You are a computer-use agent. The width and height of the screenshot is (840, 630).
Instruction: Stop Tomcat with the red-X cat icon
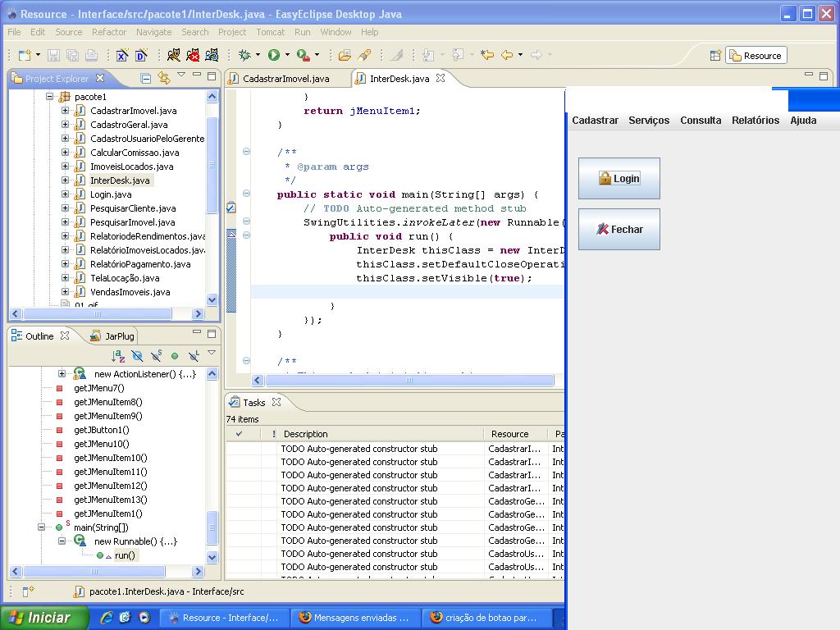coord(193,55)
